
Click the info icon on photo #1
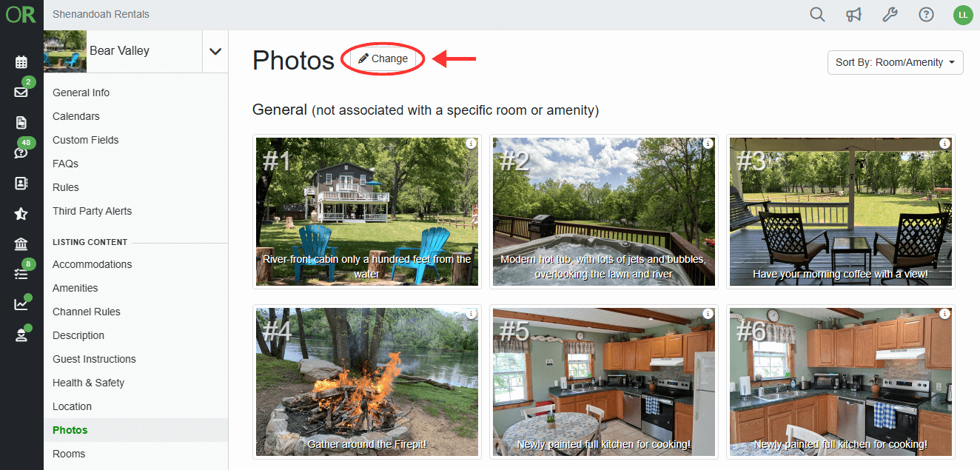point(471,144)
